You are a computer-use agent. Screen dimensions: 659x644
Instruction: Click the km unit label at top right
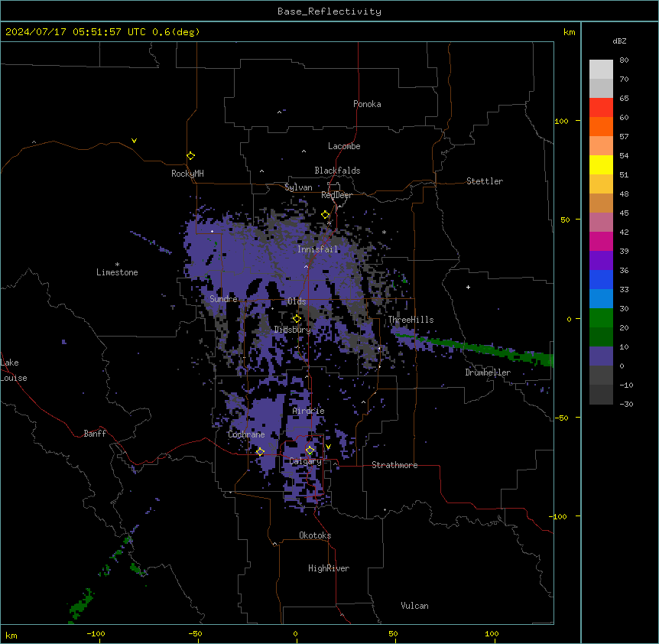[570, 32]
